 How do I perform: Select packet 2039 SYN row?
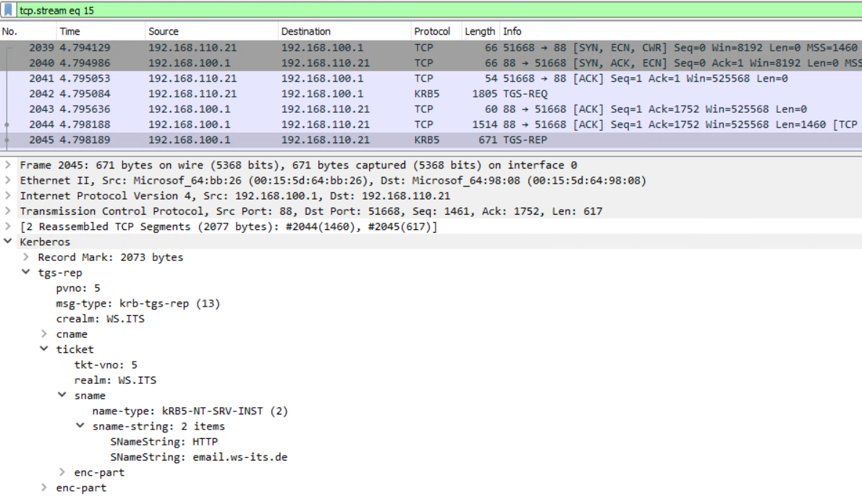(431, 48)
